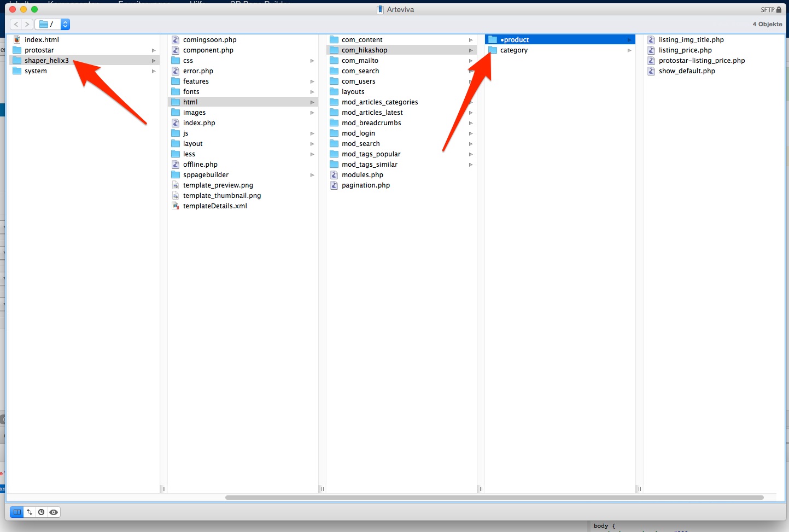Select the mod_articles_categories folder name
This screenshot has height=532, width=789.
[380, 102]
